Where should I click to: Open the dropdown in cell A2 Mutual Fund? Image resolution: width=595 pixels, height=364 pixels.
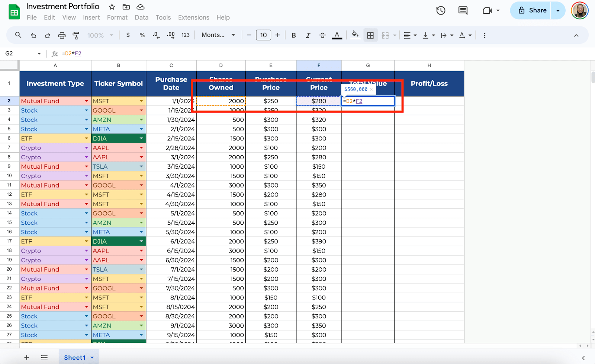click(86, 101)
